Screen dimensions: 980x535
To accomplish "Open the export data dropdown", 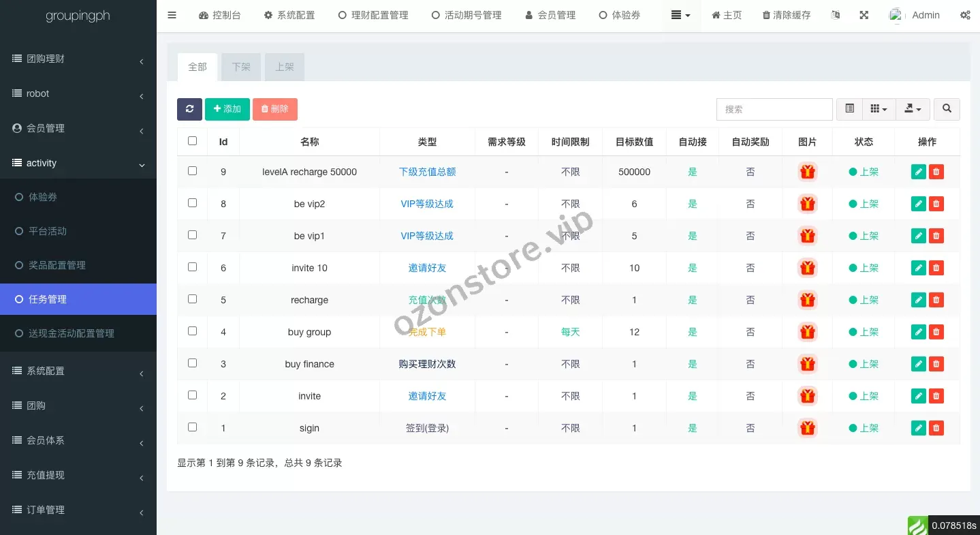I will click(x=913, y=109).
